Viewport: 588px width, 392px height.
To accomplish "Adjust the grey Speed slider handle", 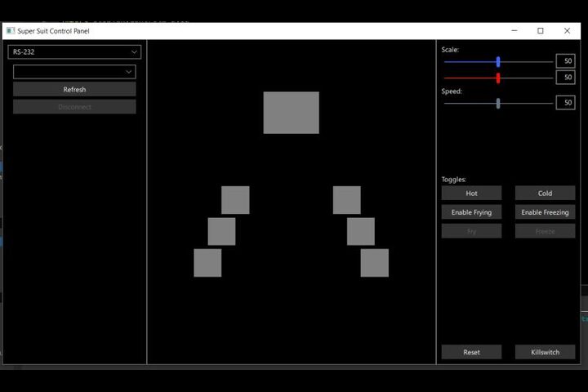I will [498, 103].
